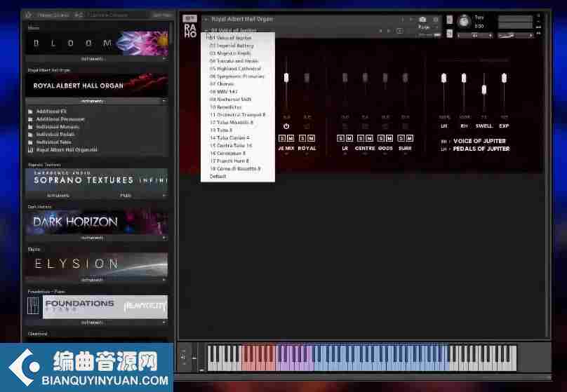567x392 pixels.
Task: Mute the LR microphone
Action: [349, 138]
